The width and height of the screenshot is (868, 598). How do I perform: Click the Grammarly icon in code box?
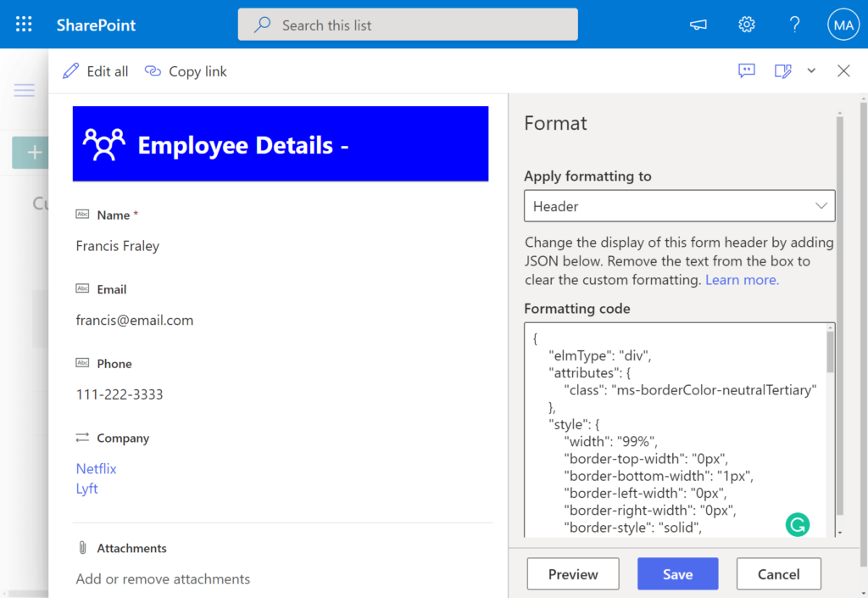[798, 525]
